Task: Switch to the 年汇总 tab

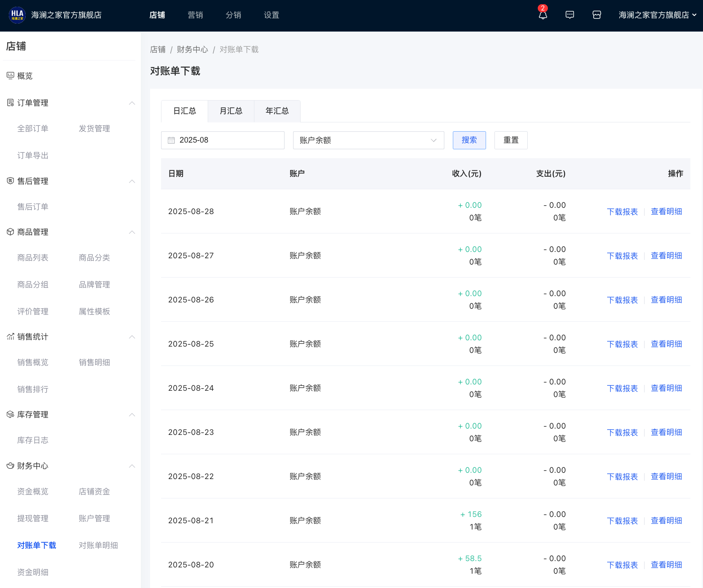Action: coord(277,111)
